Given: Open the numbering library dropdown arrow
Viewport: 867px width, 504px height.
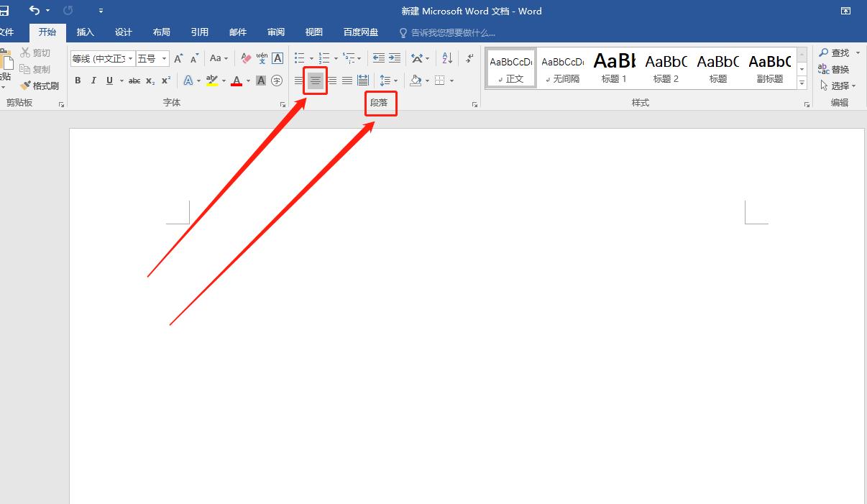Looking at the screenshot, I should tap(336, 59).
